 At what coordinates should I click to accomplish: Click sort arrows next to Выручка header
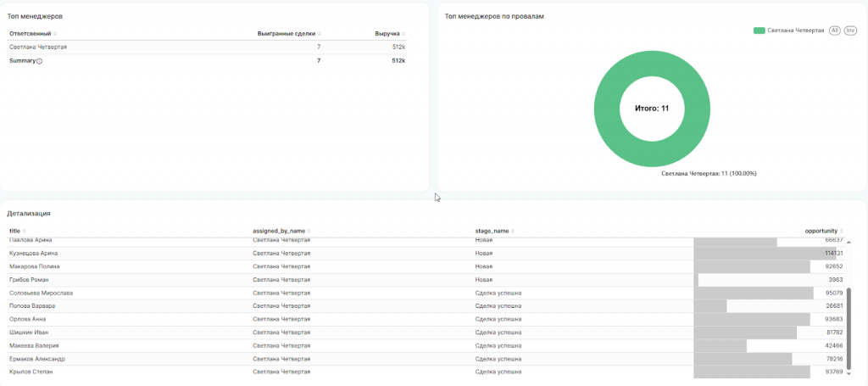tap(404, 34)
